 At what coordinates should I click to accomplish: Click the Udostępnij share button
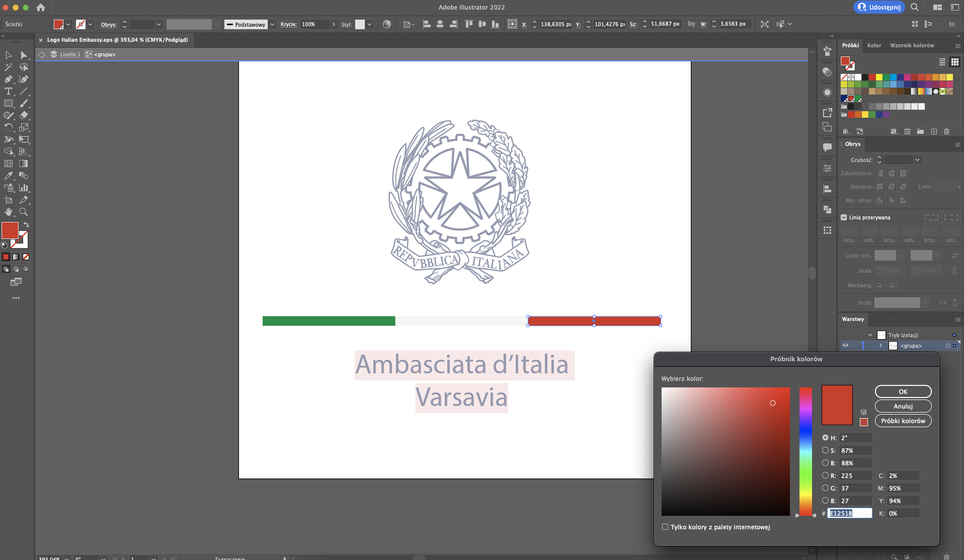[879, 7]
